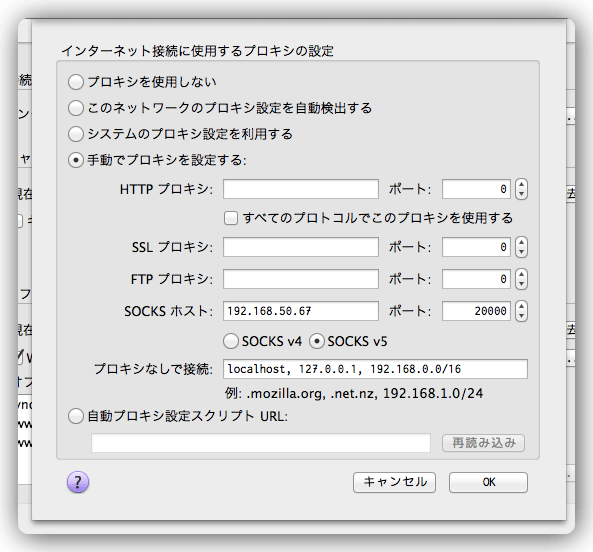Confirm proxy settings with OK button
The height and width of the screenshot is (552, 593).
(488, 482)
